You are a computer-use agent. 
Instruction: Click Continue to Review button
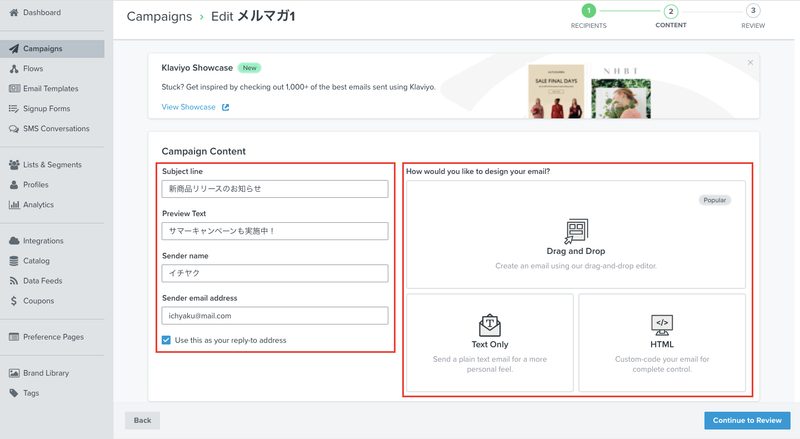coord(747,420)
